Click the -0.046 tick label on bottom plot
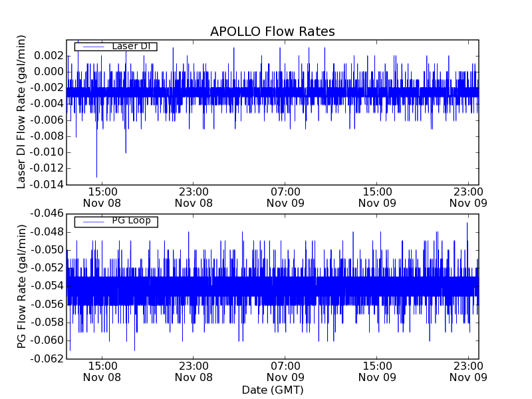 click(x=47, y=213)
